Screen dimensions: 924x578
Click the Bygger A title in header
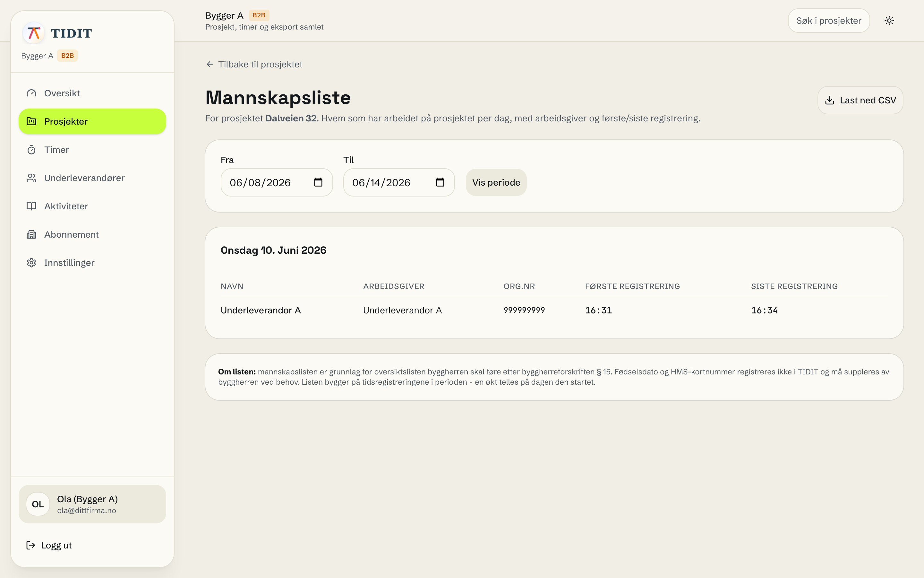224,16
